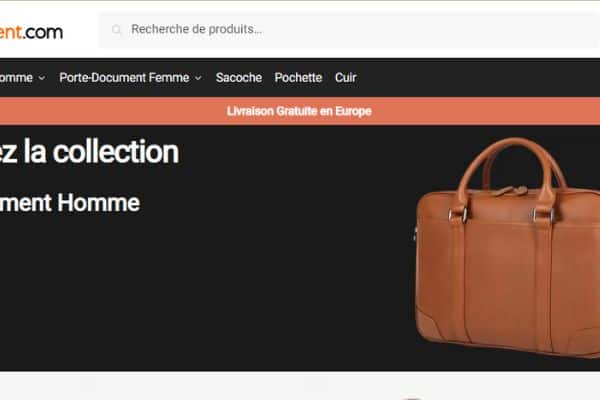600x400 pixels.
Task: Click the faint placeholder square below hero left
Action: (88, 384)
